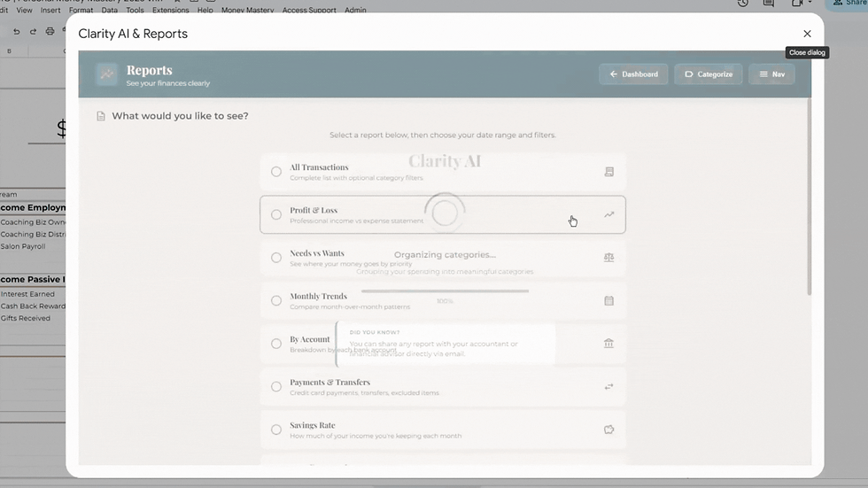The image size is (868, 488).
Task: Open the Tools menu in Sheets
Action: [135, 10]
